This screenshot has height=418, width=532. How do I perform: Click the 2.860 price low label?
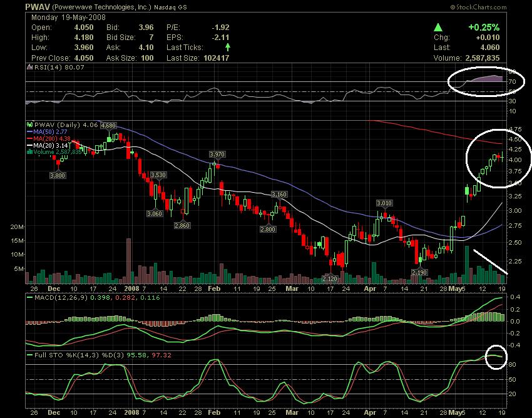[x=182, y=226]
